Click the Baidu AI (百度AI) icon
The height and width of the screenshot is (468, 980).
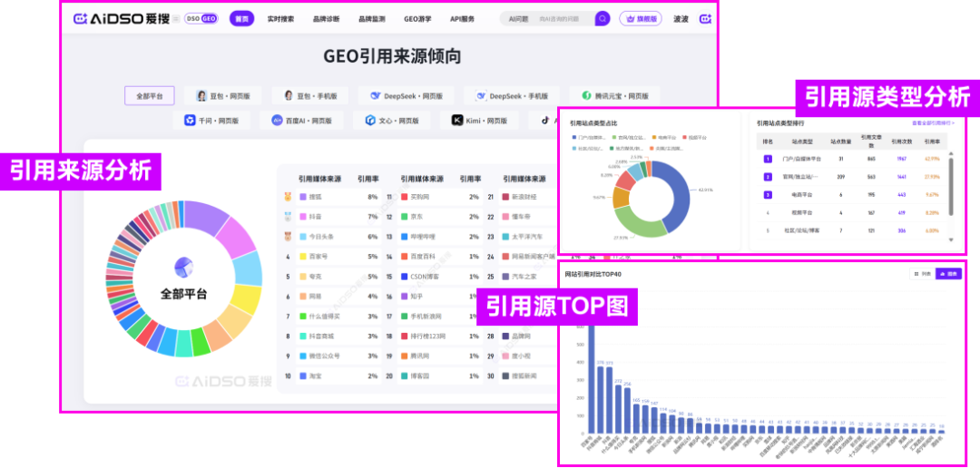(276, 120)
